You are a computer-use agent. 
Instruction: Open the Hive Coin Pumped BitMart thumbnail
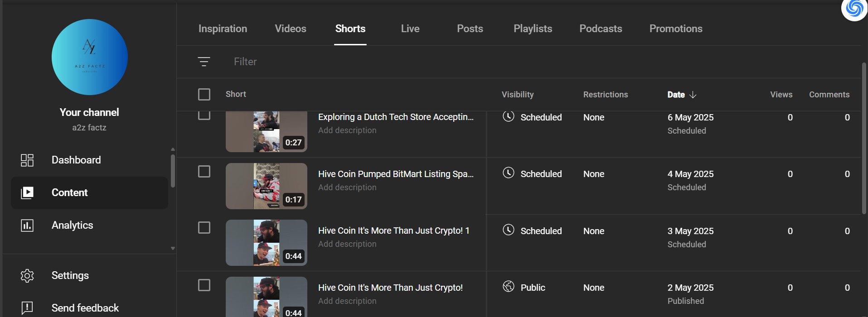[x=267, y=186]
